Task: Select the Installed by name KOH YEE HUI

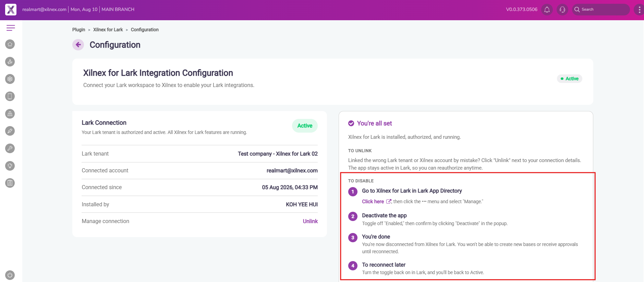Action: [x=302, y=205]
